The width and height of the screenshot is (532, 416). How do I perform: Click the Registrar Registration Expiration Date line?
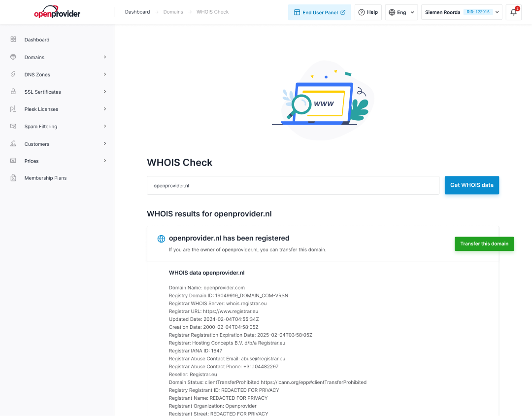(240, 335)
